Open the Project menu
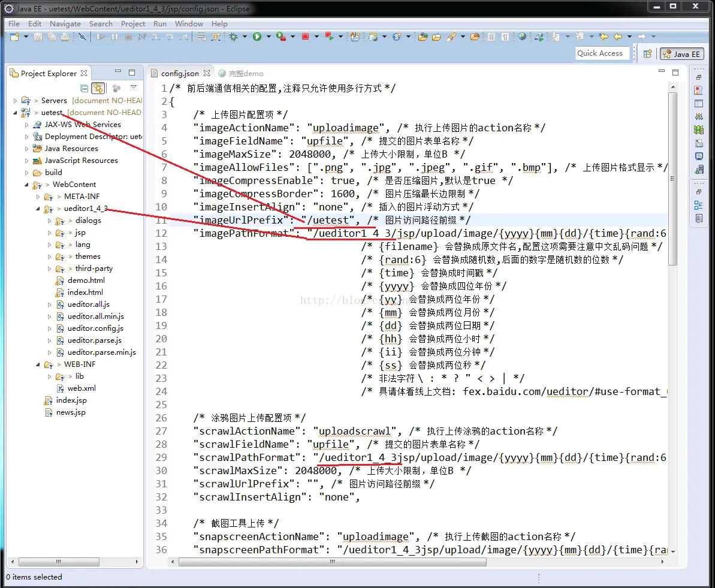This screenshot has height=588, width=715. pos(132,24)
